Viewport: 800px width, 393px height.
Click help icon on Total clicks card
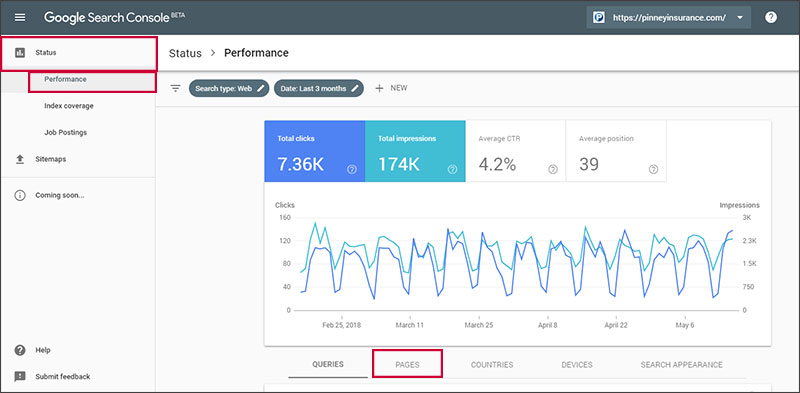(x=352, y=170)
